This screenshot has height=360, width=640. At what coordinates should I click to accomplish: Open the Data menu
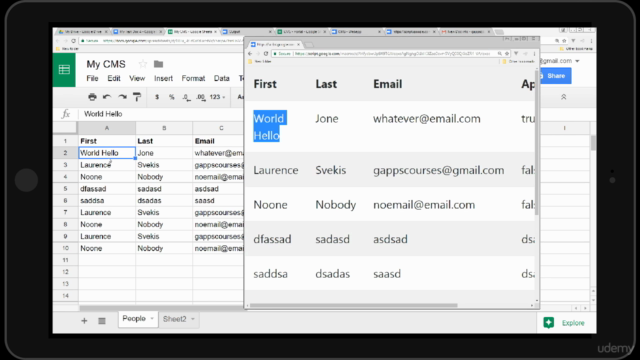222,78
